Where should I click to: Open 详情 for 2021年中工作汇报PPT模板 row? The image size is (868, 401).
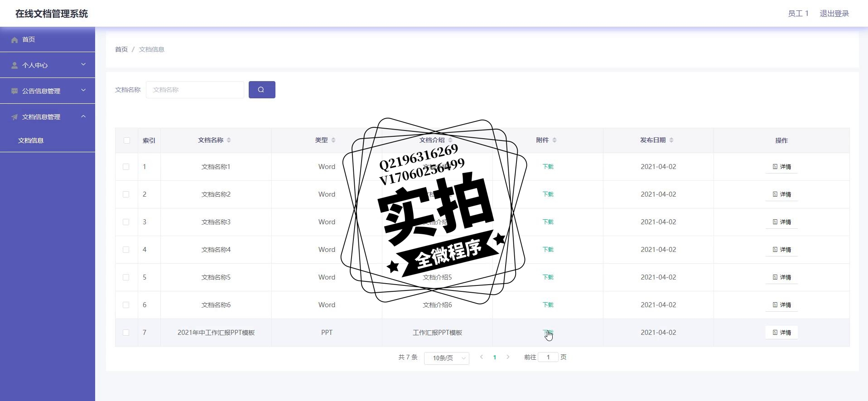coord(781,333)
